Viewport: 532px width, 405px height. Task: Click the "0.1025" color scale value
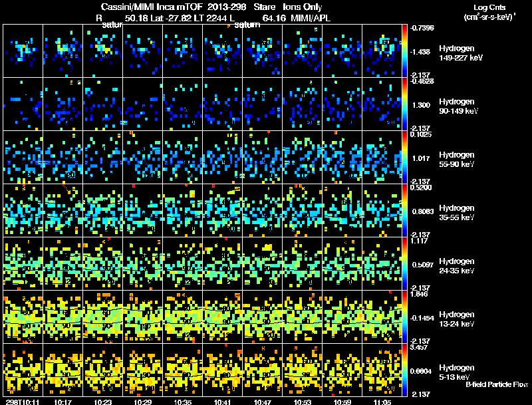coord(421,134)
